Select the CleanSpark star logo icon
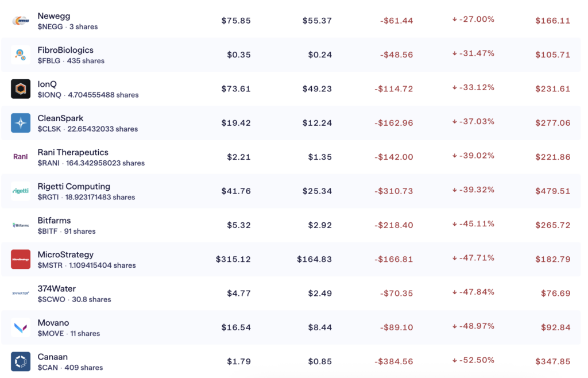Image resolution: width=588 pixels, height=378 pixels. click(x=21, y=123)
